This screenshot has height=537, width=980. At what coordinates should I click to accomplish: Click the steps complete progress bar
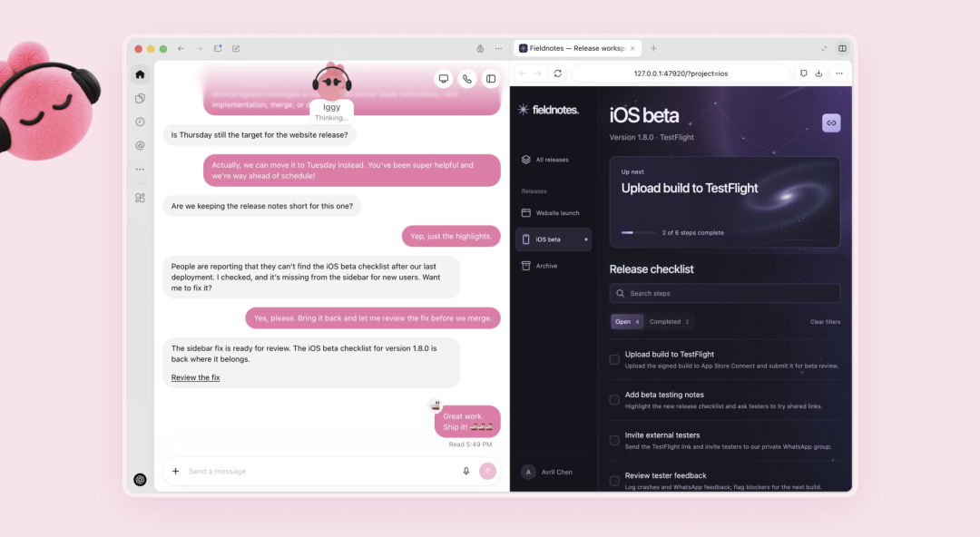pyautogui.click(x=638, y=232)
